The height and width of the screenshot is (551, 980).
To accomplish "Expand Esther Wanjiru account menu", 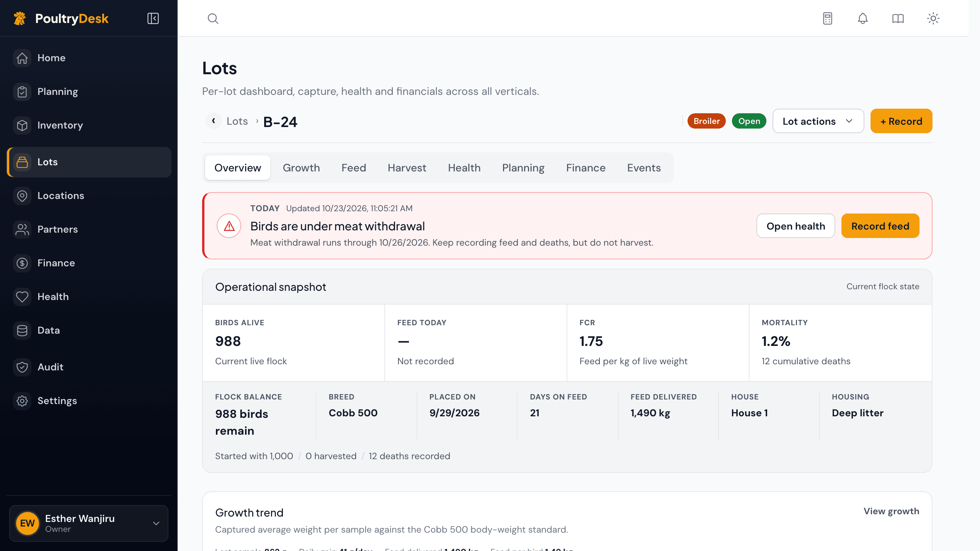I will click(89, 523).
